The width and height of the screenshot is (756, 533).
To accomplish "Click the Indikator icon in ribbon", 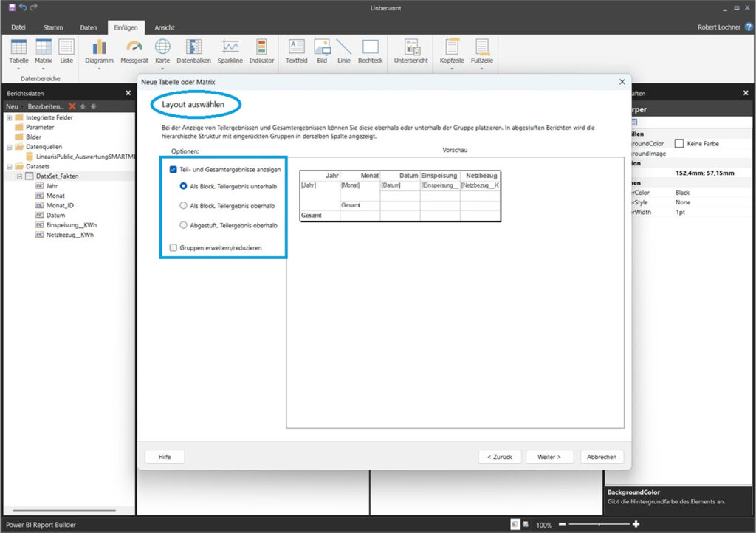I will pos(261,47).
